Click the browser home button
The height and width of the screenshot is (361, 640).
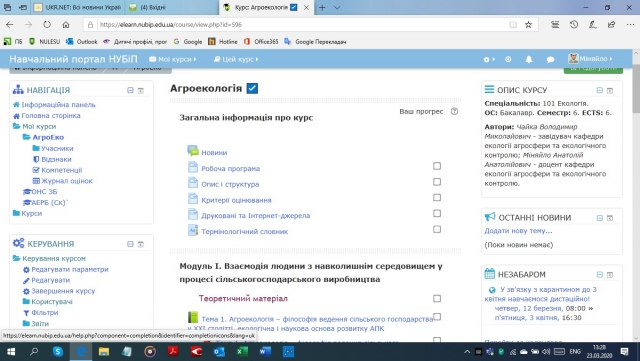66,25
